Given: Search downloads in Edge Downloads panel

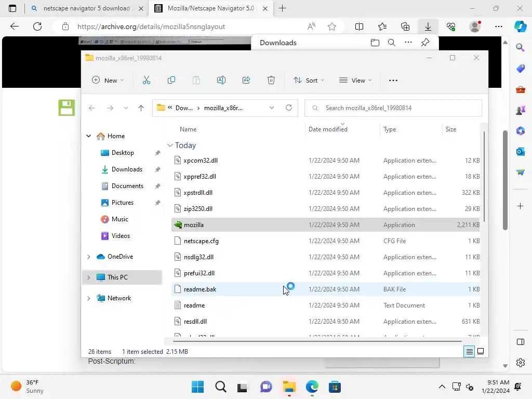Looking at the screenshot, I should [x=392, y=43].
